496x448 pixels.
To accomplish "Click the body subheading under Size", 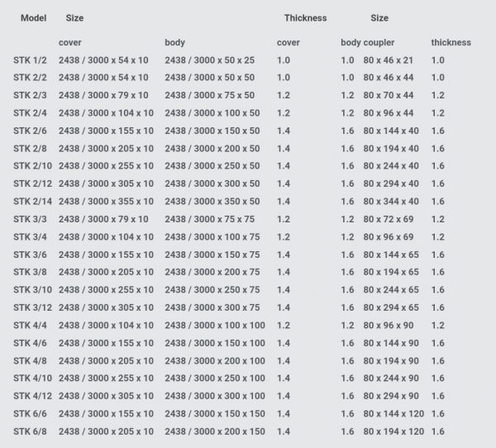I will [174, 42].
